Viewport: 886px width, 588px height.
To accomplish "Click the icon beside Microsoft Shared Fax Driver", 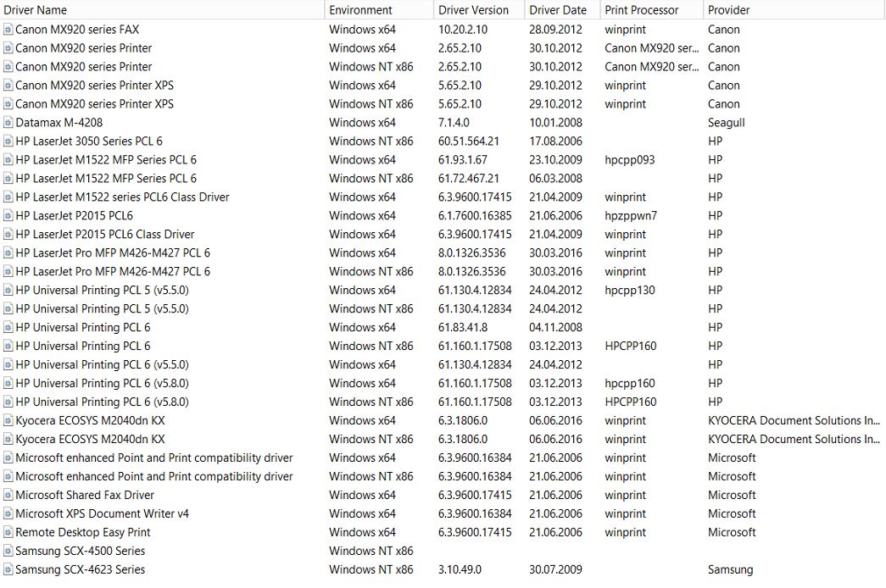I will coord(8,496).
